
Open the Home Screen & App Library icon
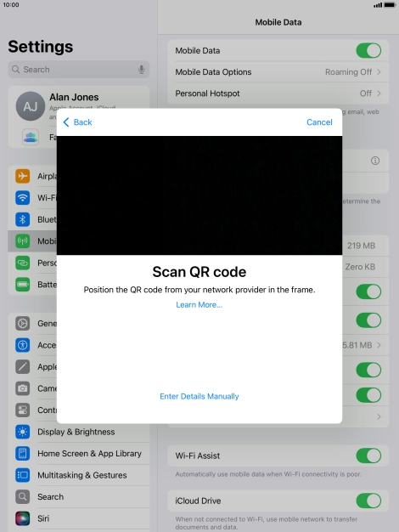23,454
